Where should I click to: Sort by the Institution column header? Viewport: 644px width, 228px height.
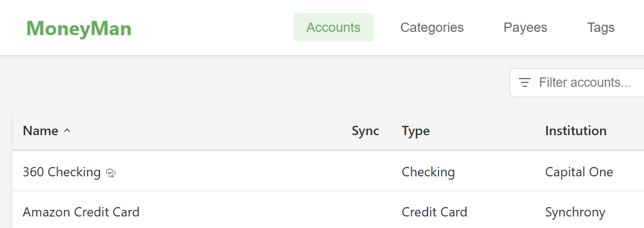575,131
